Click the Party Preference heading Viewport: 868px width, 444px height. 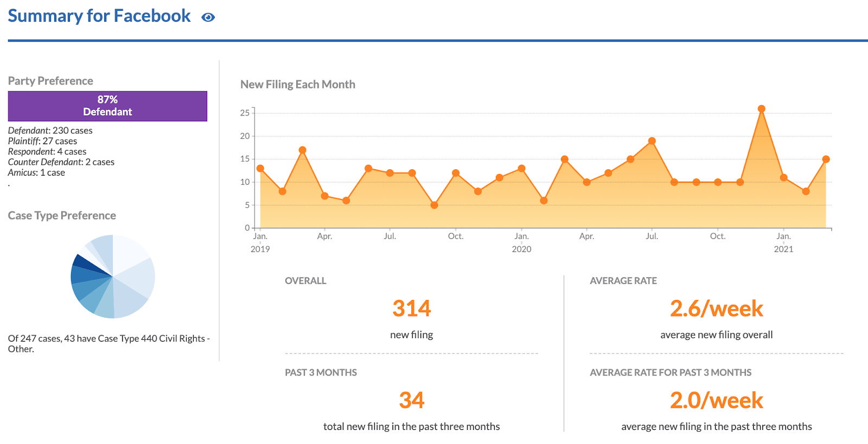[x=50, y=81]
